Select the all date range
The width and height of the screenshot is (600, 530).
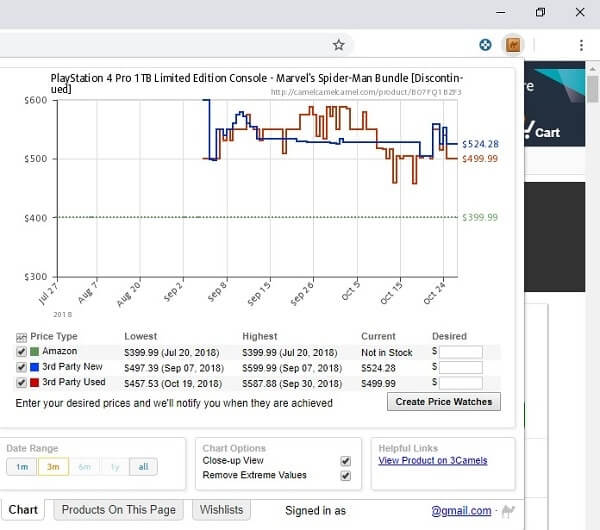coord(143,467)
